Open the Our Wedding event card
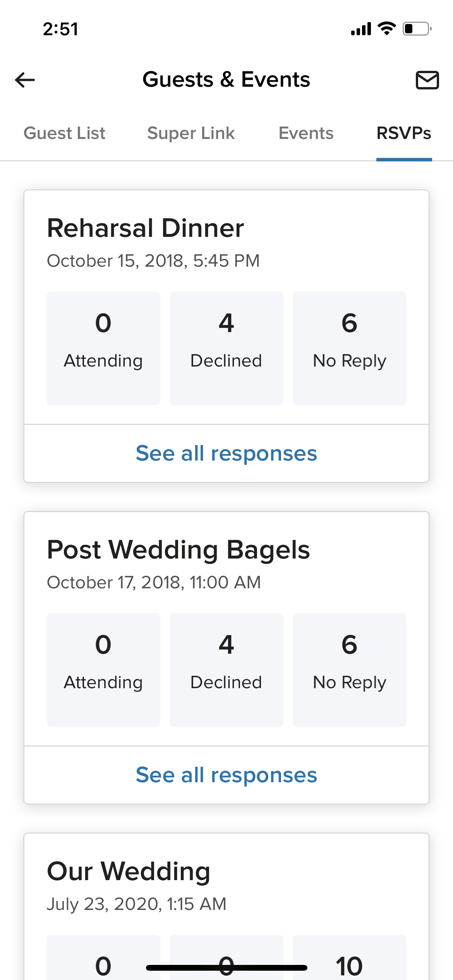453x980 pixels. pyautogui.click(x=129, y=872)
